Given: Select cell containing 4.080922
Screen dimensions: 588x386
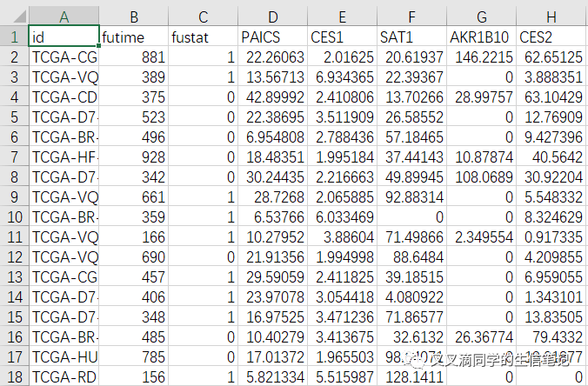Looking at the screenshot, I should [x=411, y=297].
